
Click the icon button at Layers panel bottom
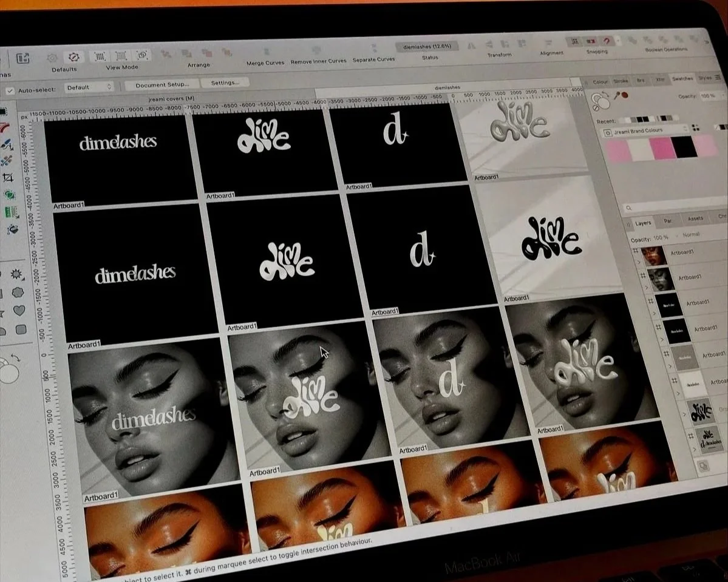coord(704,466)
